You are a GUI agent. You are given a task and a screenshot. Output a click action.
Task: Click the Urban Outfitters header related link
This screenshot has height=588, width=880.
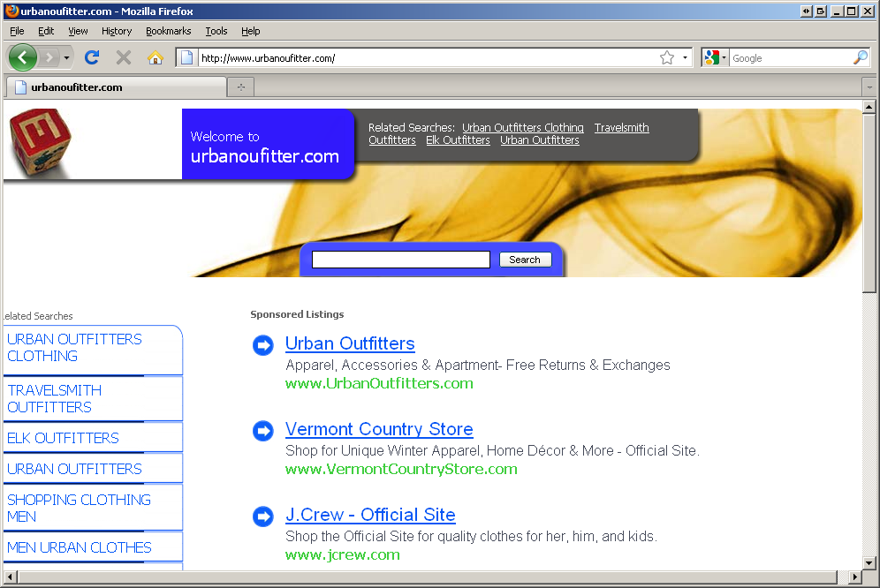[539, 139]
